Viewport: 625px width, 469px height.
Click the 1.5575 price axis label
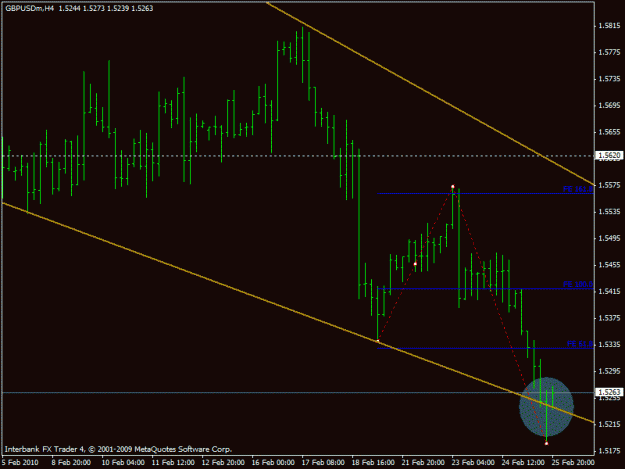[x=609, y=185]
